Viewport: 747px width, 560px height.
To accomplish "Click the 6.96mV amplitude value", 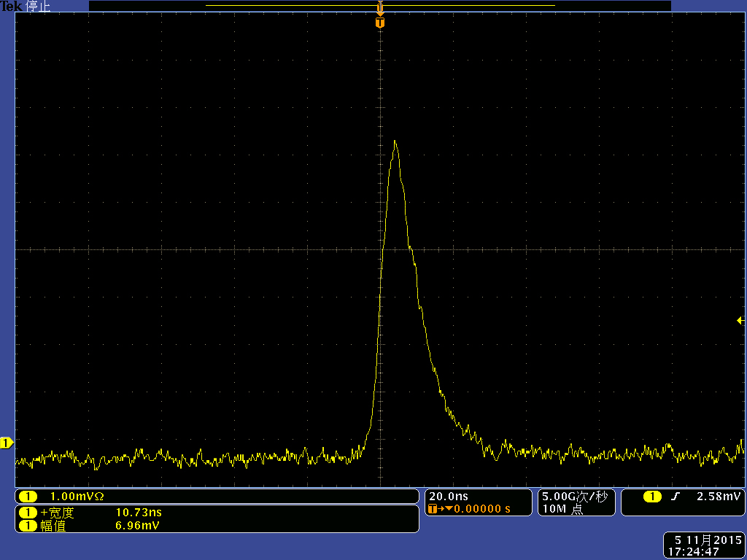I will pos(137,526).
